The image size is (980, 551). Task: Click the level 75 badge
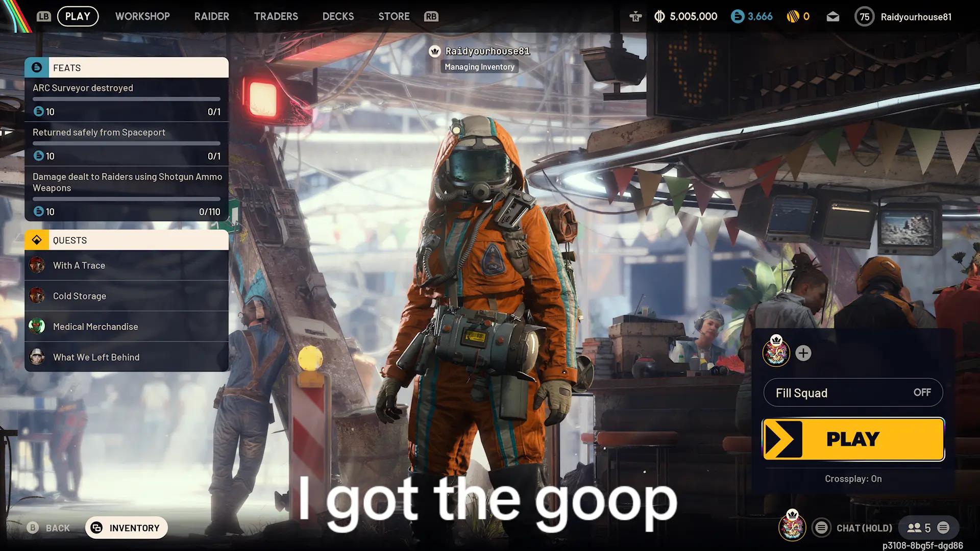(865, 17)
